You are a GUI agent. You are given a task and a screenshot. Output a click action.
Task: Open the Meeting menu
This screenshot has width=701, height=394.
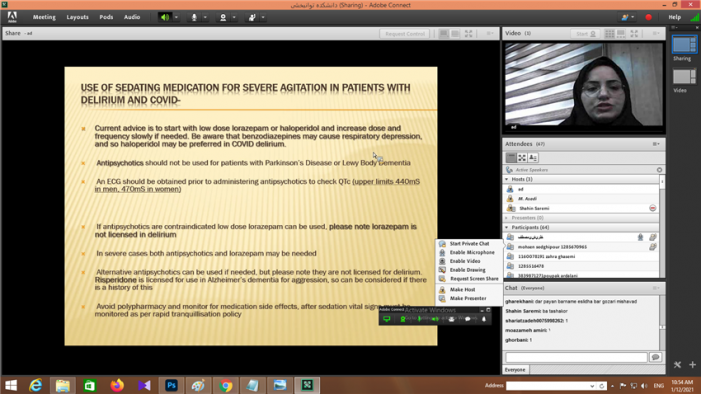(44, 17)
